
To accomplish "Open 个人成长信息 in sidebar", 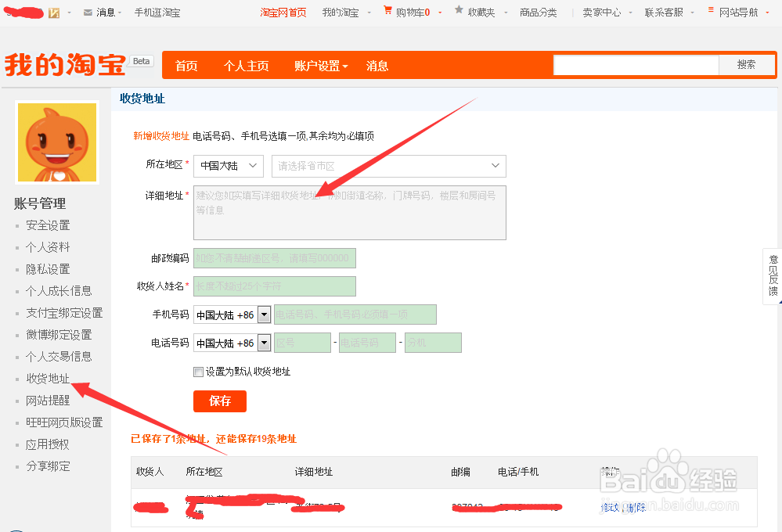I will click(x=59, y=291).
